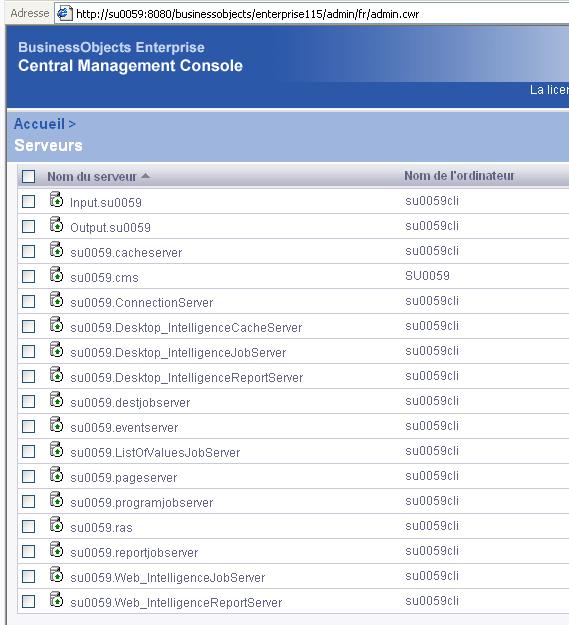The image size is (569, 625).
Task: Open the su0059.cms server link
Action: point(104,277)
